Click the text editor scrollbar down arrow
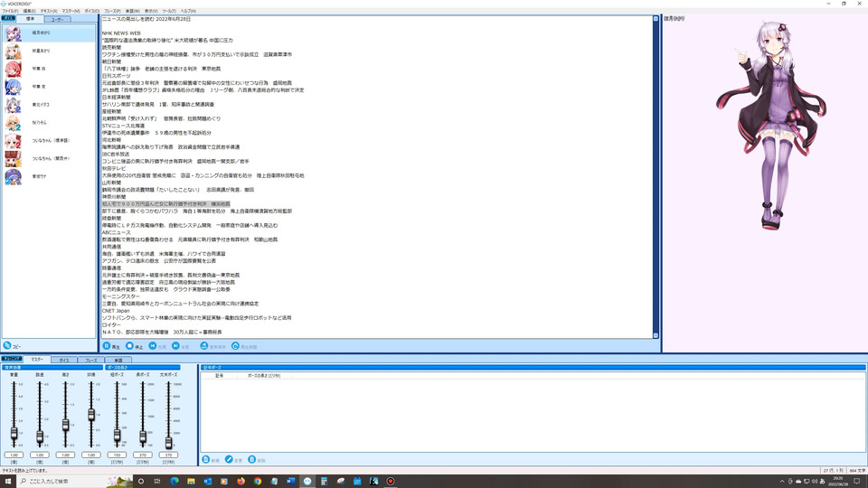 (656, 335)
